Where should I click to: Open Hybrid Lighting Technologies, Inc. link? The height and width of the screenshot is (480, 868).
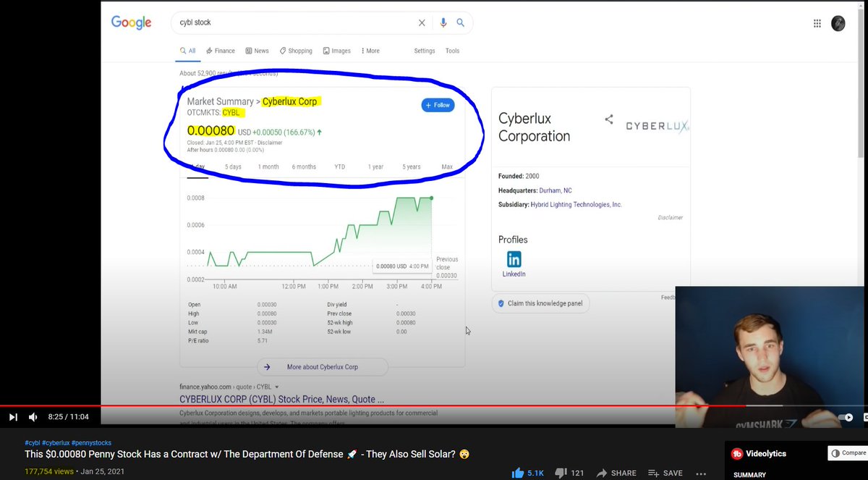576,205
